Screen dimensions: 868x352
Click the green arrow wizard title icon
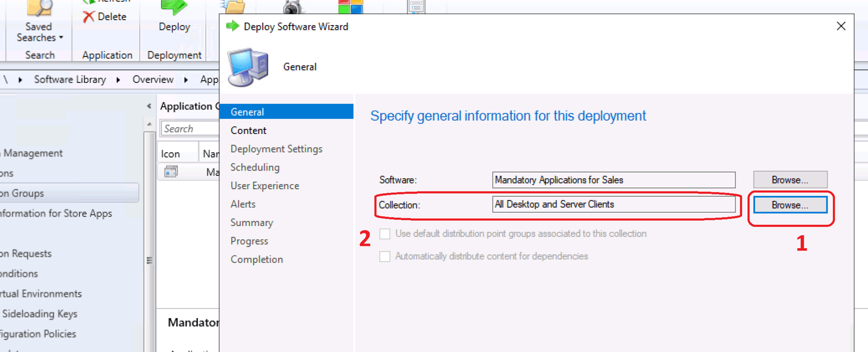point(233,26)
